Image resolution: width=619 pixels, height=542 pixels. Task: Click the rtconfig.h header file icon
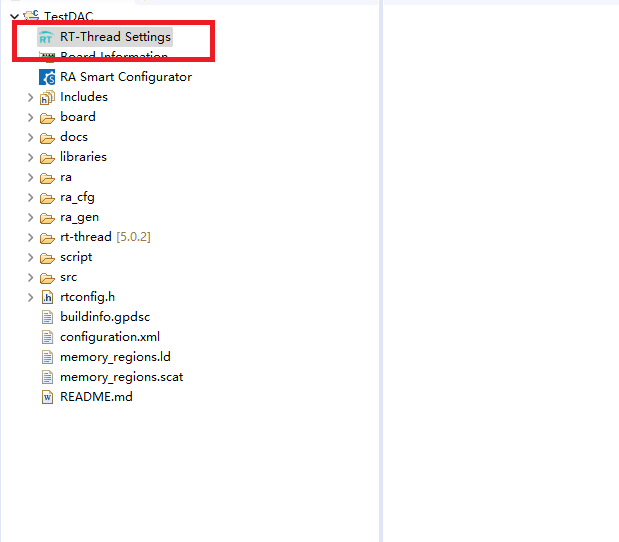tap(46, 297)
